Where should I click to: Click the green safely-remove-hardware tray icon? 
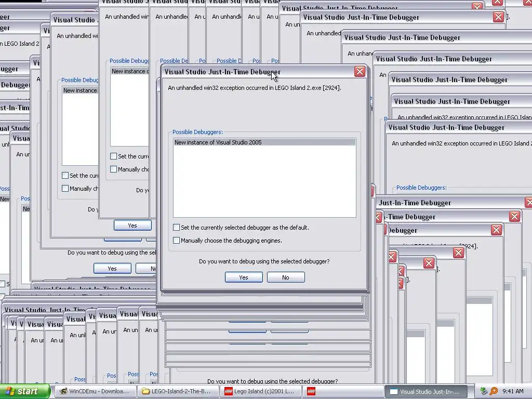[x=484, y=391]
